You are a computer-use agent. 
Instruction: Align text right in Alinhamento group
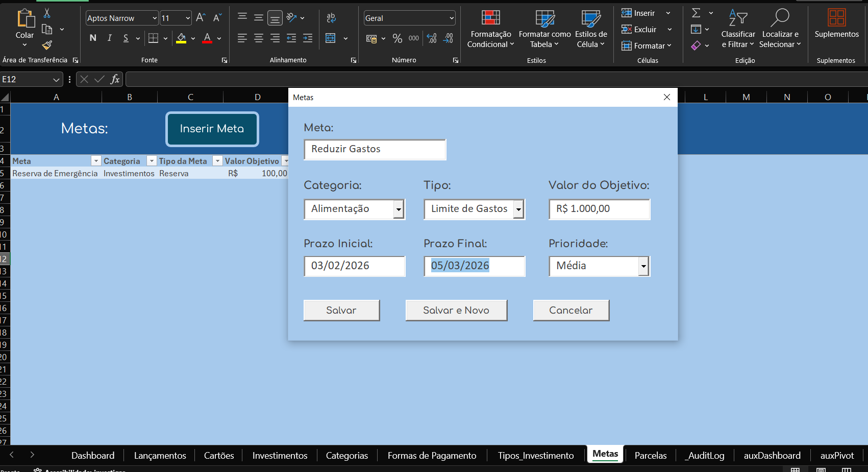pos(275,38)
